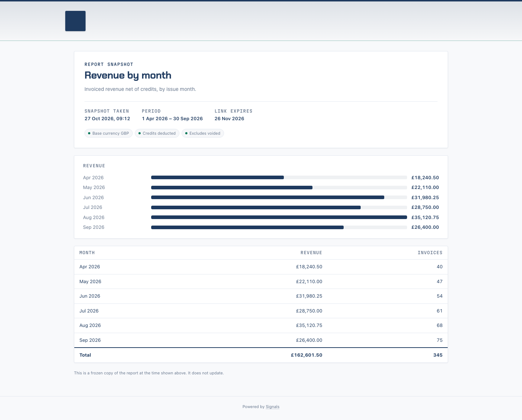
Task: Click Aug 2026 cell in the table
Action: [90, 325]
